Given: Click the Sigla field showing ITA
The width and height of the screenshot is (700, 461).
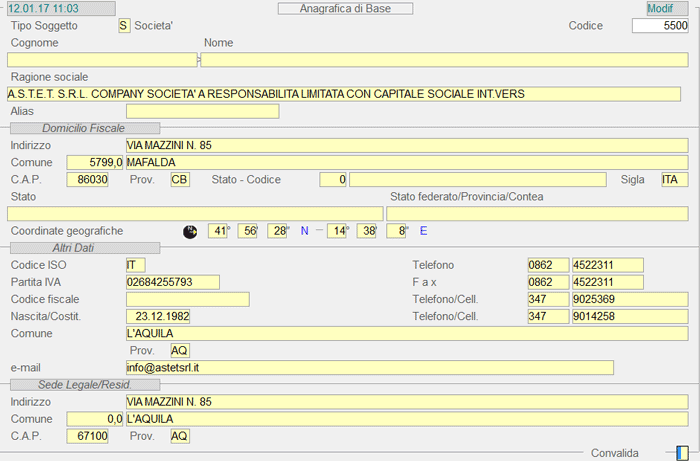Looking at the screenshot, I should click(674, 180).
